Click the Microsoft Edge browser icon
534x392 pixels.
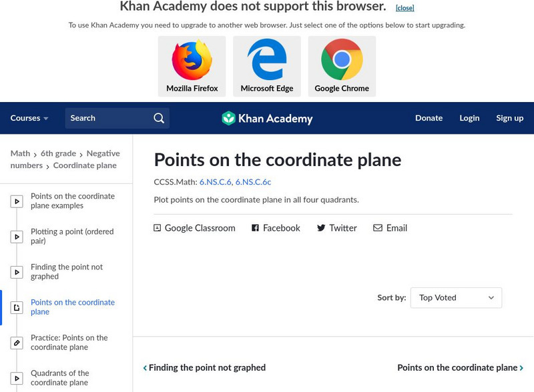267,60
